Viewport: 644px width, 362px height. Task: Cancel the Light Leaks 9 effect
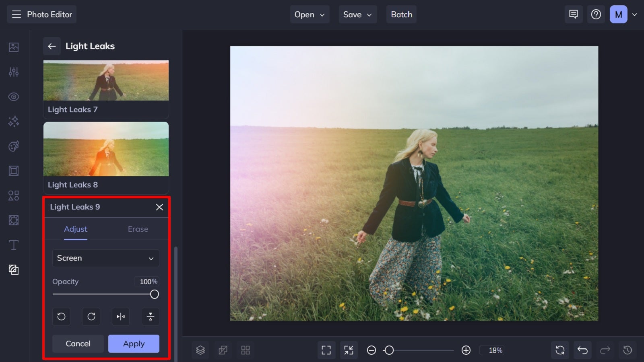pyautogui.click(x=78, y=344)
